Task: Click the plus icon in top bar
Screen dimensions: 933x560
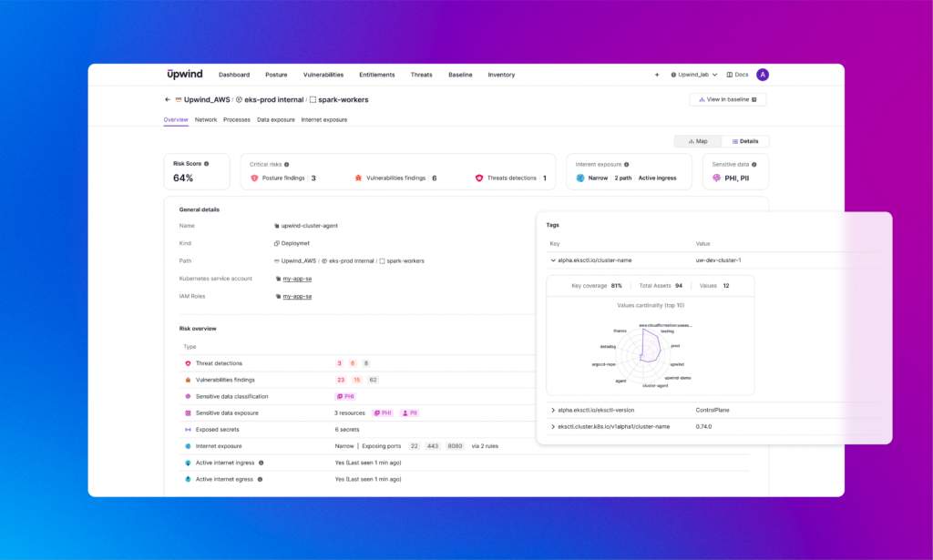Action: (657, 75)
